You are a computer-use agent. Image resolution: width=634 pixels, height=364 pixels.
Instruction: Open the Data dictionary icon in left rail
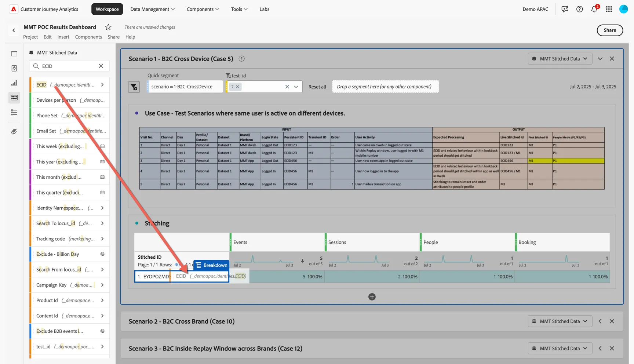[14, 131]
